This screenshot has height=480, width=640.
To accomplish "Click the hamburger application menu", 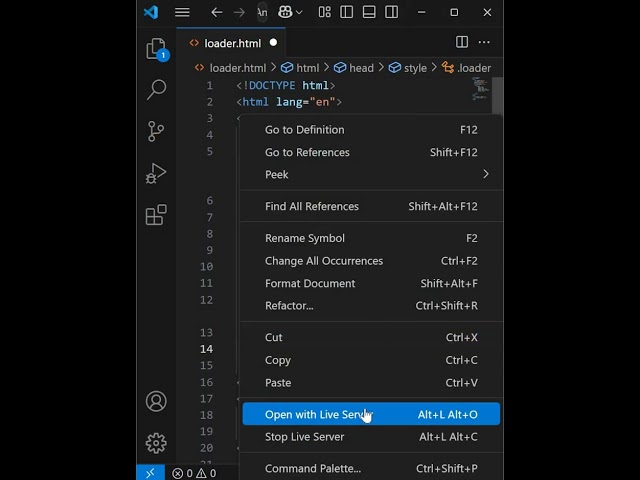I will 182,13.
